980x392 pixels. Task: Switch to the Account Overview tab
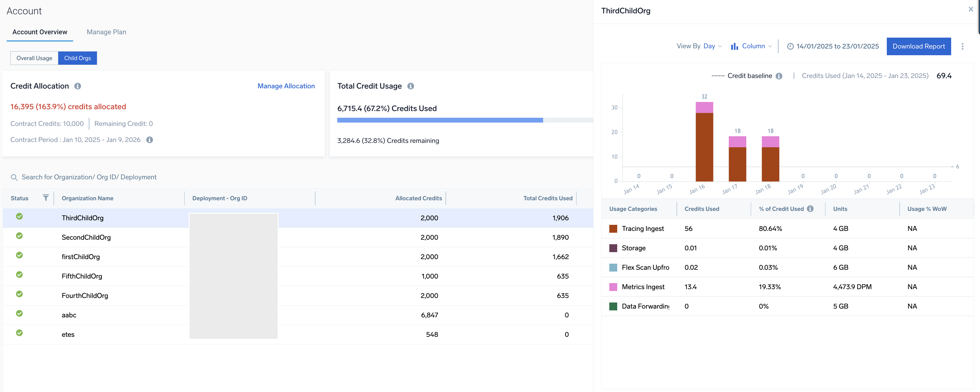click(39, 32)
